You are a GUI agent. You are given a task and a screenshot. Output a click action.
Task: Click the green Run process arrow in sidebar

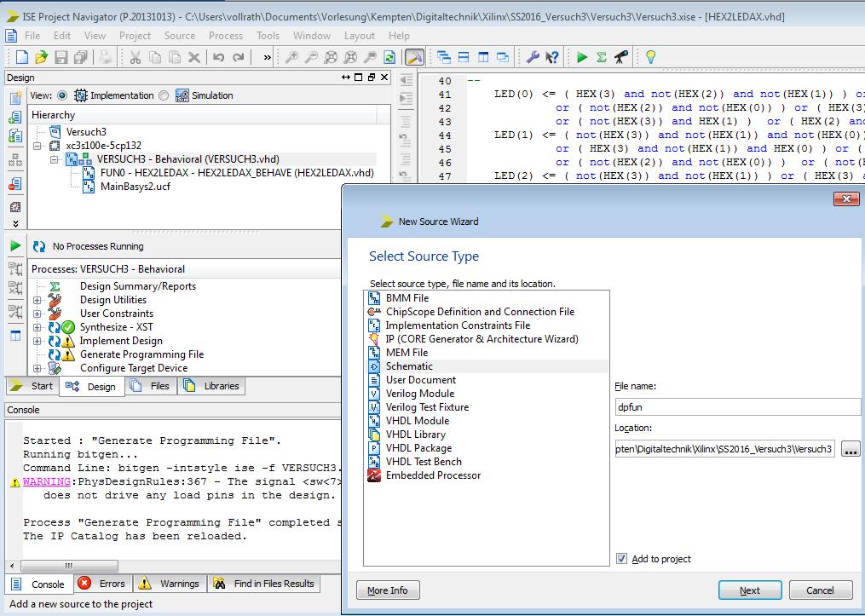15,246
